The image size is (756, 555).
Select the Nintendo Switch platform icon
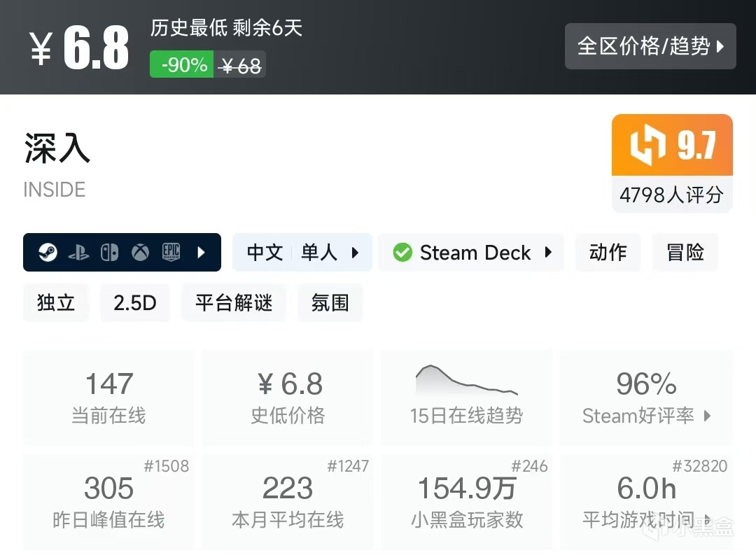point(109,252)
